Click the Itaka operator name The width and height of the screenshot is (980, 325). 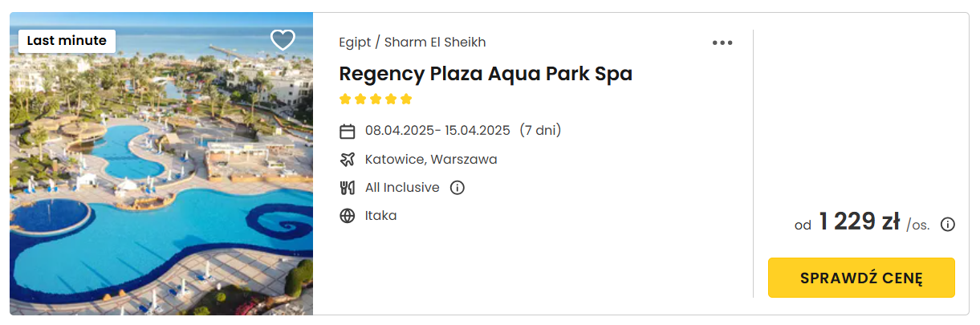click(380, 216)
